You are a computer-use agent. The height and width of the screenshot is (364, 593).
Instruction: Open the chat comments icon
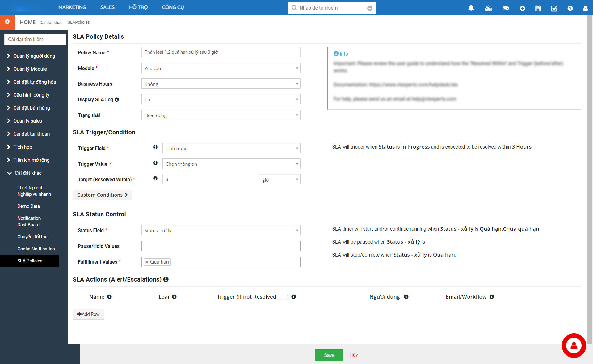click(x=506, y=8)
